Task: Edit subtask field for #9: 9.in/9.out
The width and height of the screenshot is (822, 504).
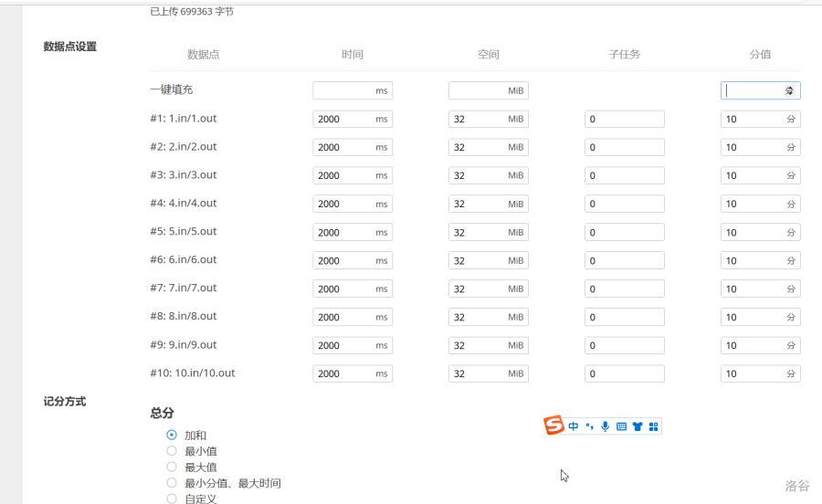Action: pyautogui.click(x=625, y=345)
